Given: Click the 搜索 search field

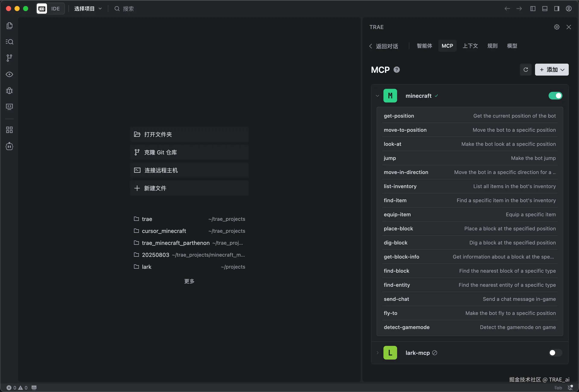Looking at the screenshot, I should click(128, 9).
